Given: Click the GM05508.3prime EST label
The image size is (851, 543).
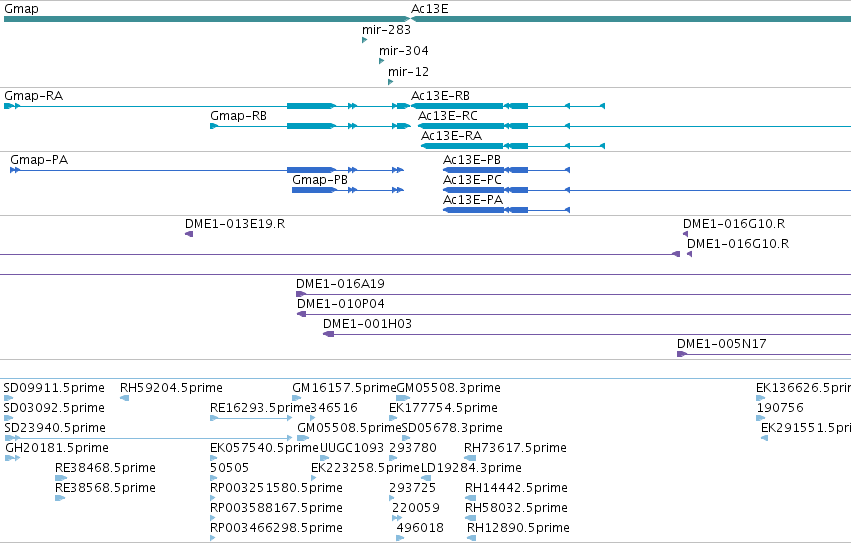Looking at the screenshot, I should 449,388.
